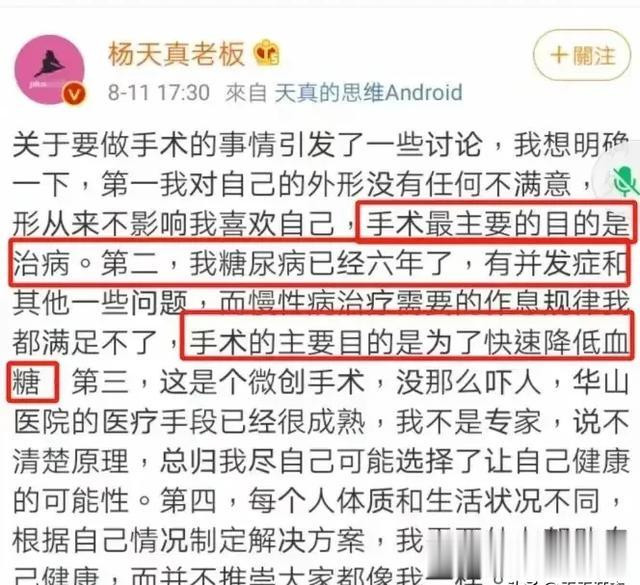Screen dimensions: 640x585
Task: Click highlighted sentence about 糖尿病已经六年了
Action: point(320,263)
